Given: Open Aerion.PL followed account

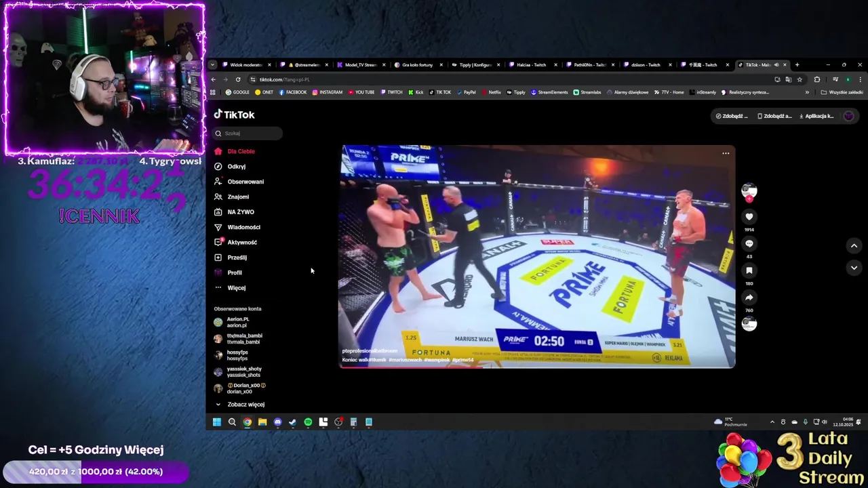Looking at the screenshot, I should coord(232,322).
